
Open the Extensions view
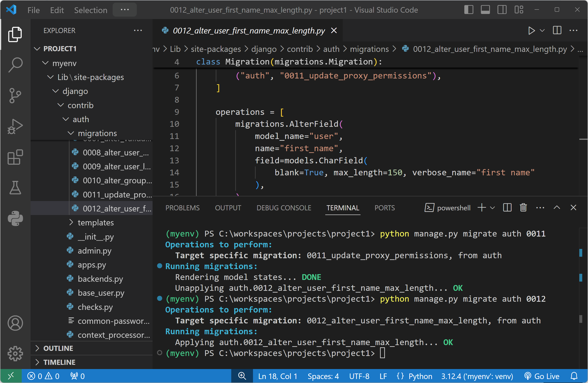(x=15, y=157)
